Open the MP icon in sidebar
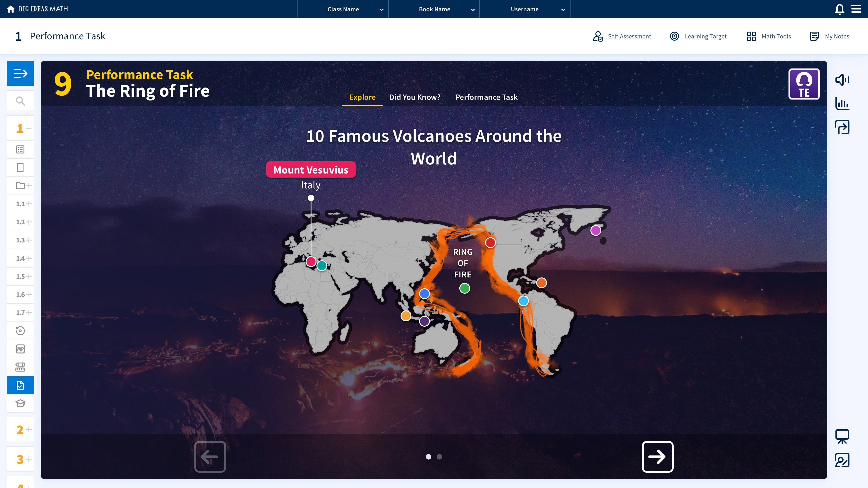The image size is (868, 488). pyautogui.click(x=20, y=349)
